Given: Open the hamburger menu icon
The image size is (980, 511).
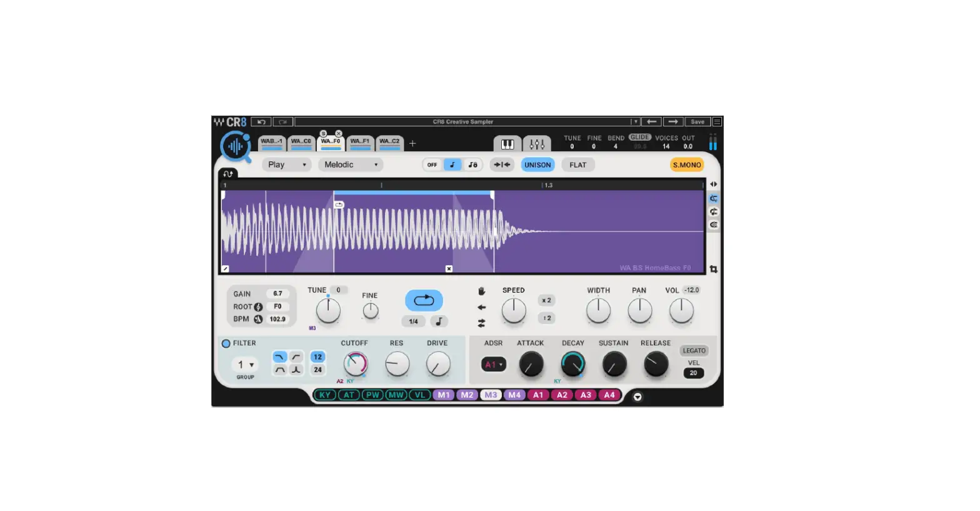Looking at the screenshot, I should click(x=717, y=122).
